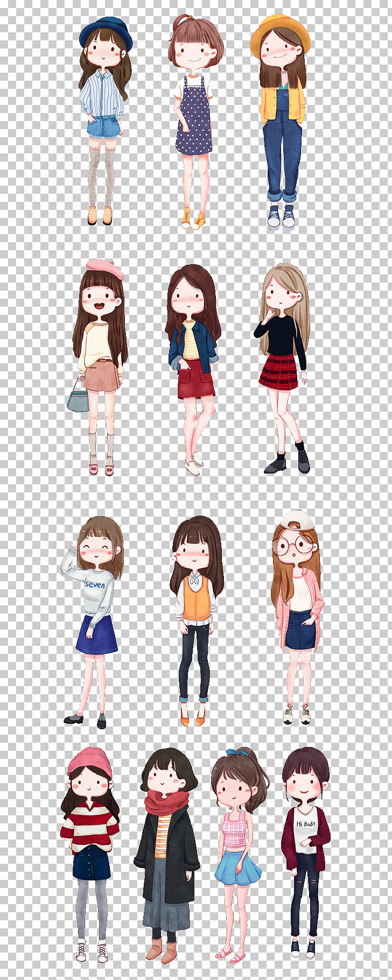Click the blonde girl in red plaid skirt
The height and width of the screenshot is (980, 392).
(x=283, y=369)
